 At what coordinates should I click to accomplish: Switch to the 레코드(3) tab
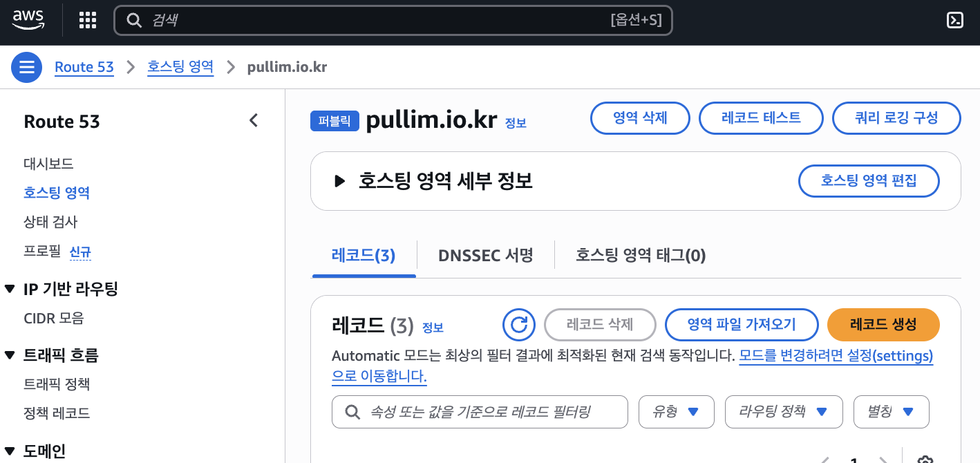[x=364, y=256]
